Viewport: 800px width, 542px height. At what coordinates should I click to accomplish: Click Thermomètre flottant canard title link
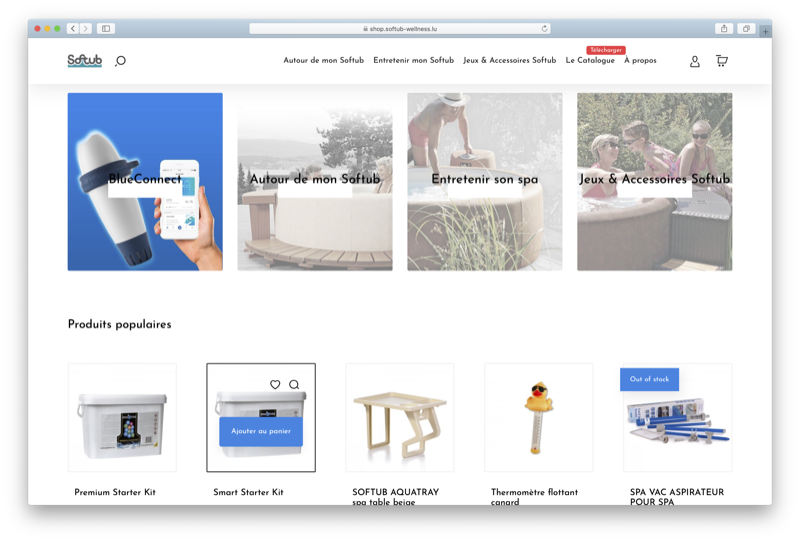(534, 496)
